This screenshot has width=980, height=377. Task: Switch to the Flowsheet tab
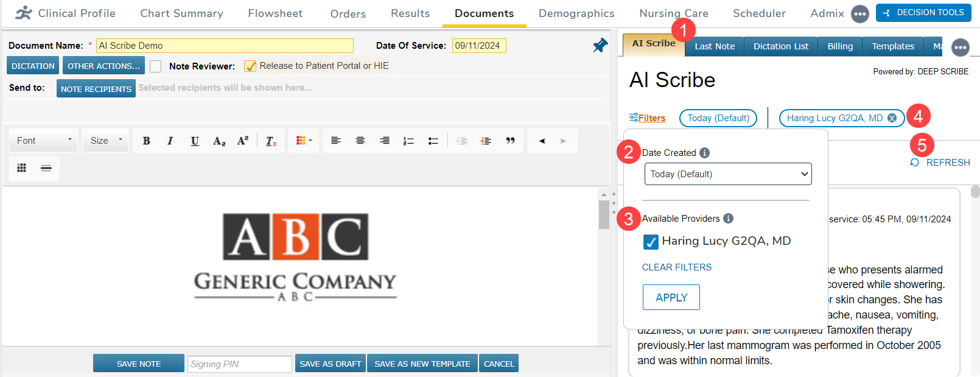coord(275,13)
